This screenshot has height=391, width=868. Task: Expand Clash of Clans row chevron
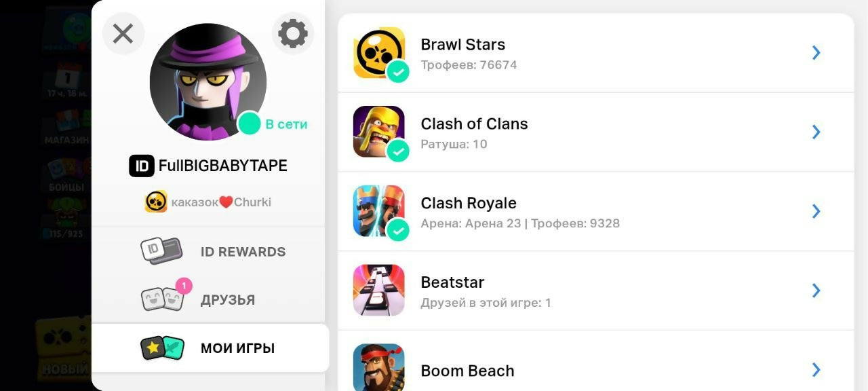click(816, 132)
